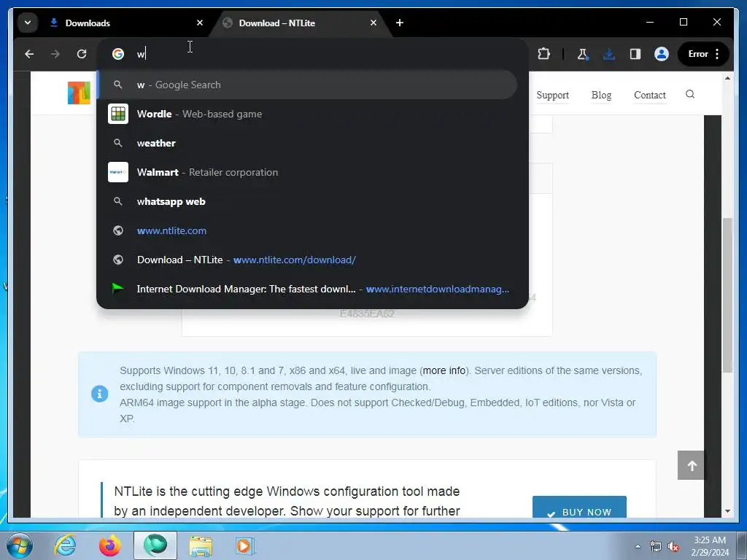Click the back-to-top arrow button

point(692,466)
